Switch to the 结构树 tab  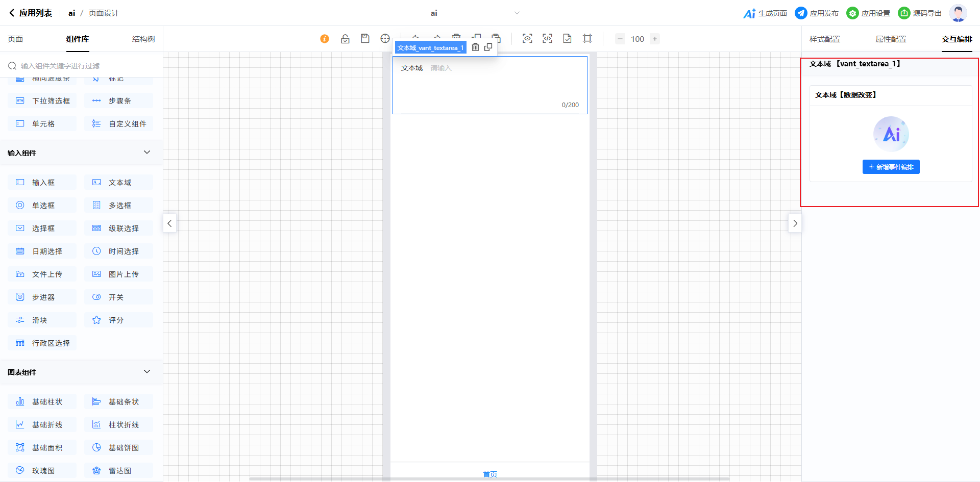[x=143, y=39]
